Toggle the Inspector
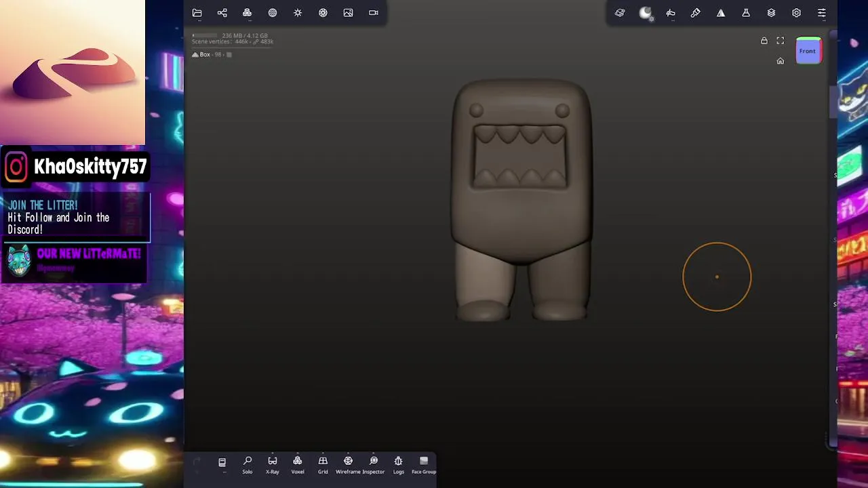 pos(374,465)
